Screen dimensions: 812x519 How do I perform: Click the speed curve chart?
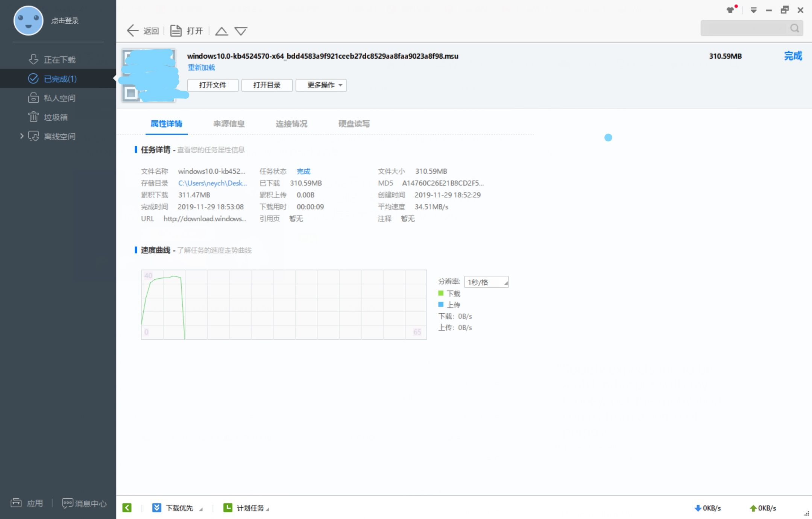click(x=284, y=305)
